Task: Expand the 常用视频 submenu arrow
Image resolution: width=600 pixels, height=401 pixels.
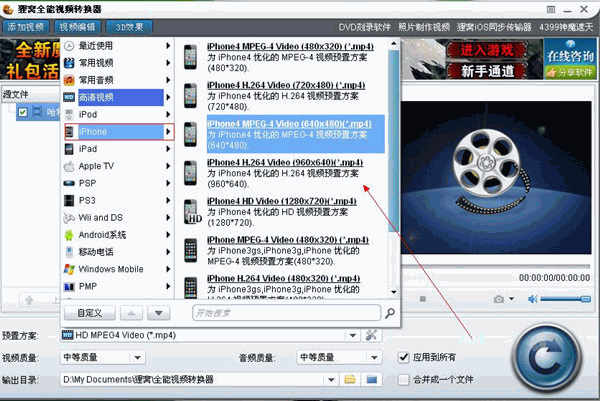Action: coord(168,63)
